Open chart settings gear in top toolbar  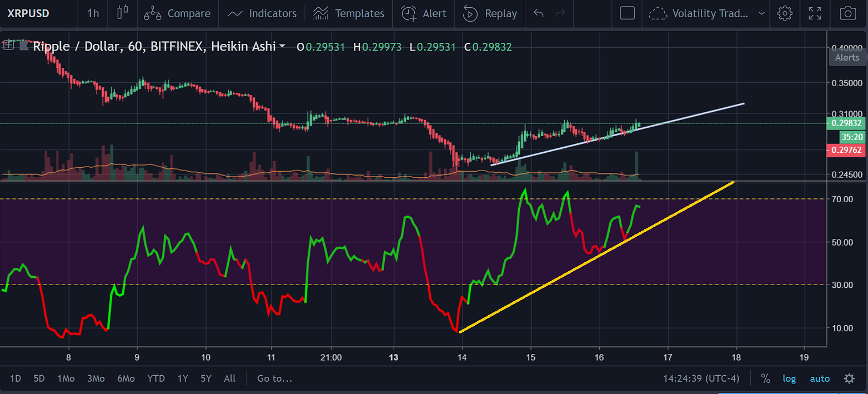(785, 13)
